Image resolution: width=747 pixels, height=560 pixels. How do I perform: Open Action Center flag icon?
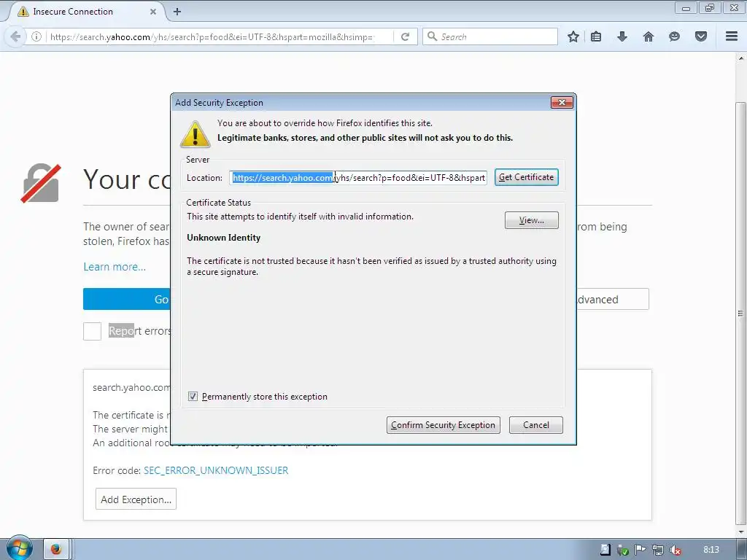pyautogui.click(x=640, y=550)
